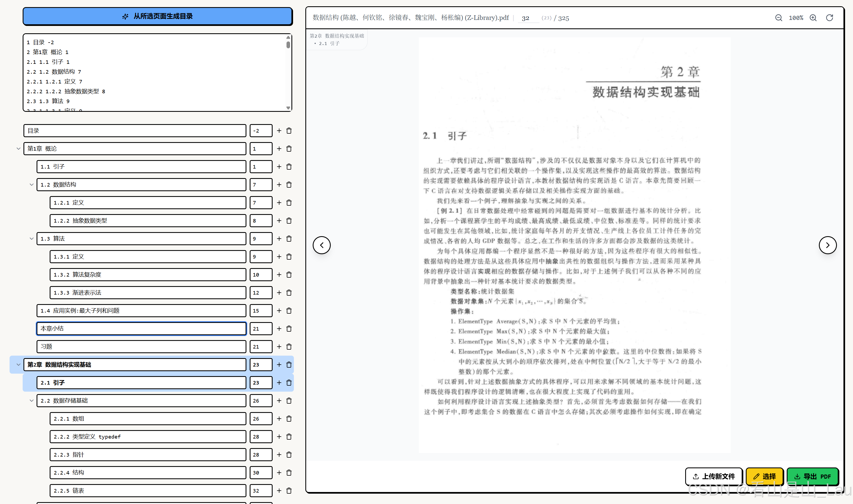Image resolution: width=853 pixels, height=504 pixels.
Task: Click the page number field for 1.4 应用实例
Action: (x=261, y=311)
